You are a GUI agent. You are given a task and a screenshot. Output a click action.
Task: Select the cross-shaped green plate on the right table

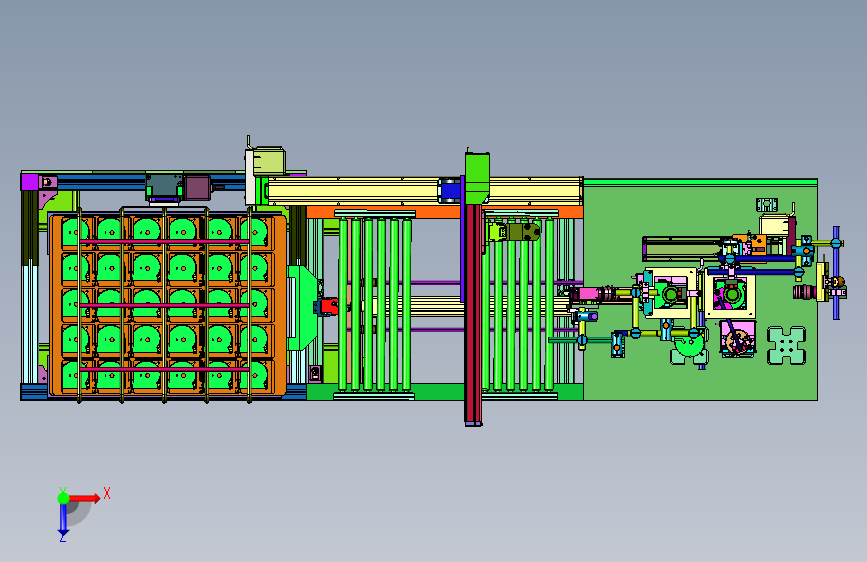pyautogui.click(x=787, y=345)
